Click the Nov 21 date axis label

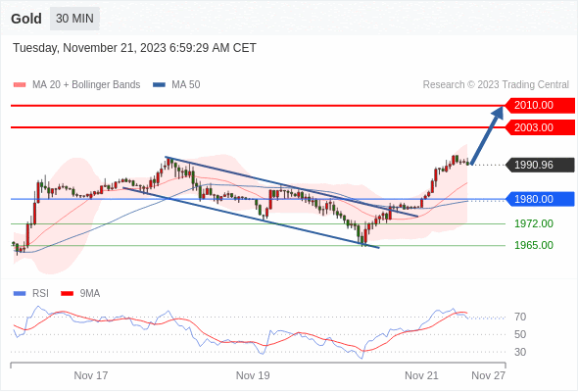point(421,375)
